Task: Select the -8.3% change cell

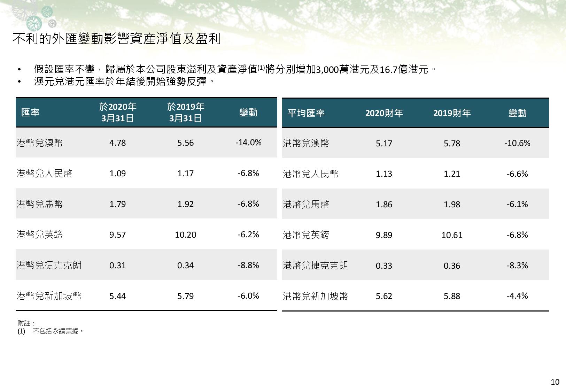Action: 517,265
